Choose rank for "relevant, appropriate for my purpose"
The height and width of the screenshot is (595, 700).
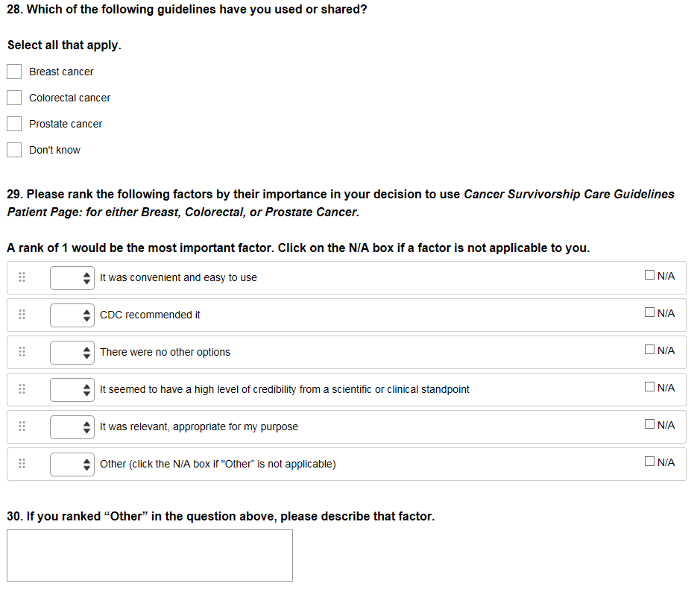coord(72,426)
